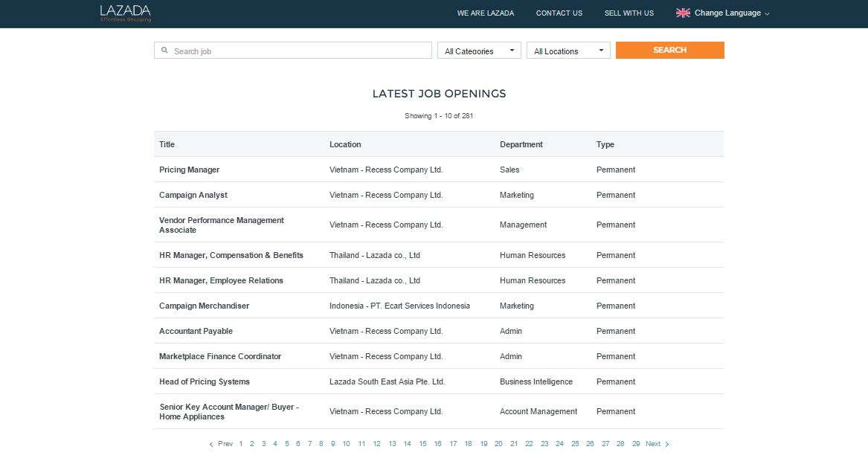Open HR Manager, Compensation & Benefits job
Viewport: 868px width, 467px height.
pyautogui.click(x=231, y=256)
